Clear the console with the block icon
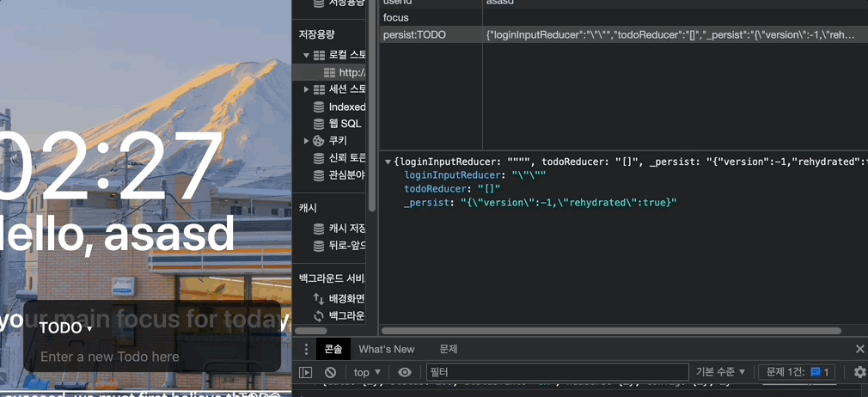The image size is (868, 397). coord(331,372)
